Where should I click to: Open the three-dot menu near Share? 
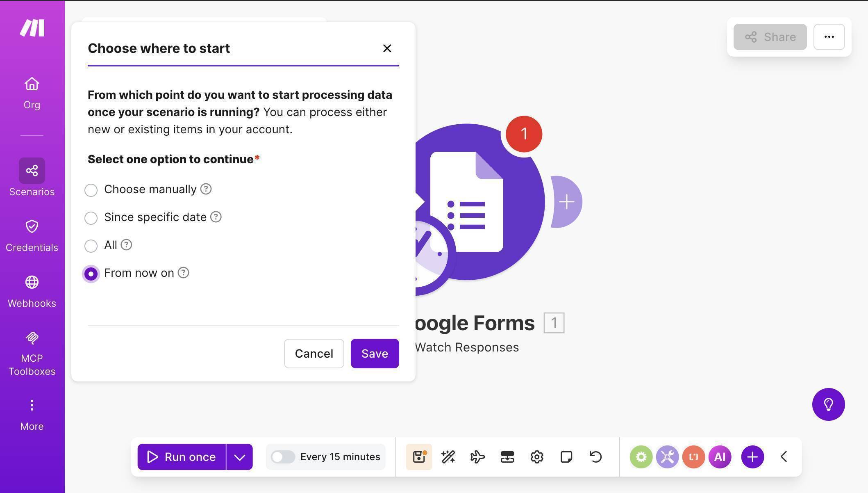[829, 37]
